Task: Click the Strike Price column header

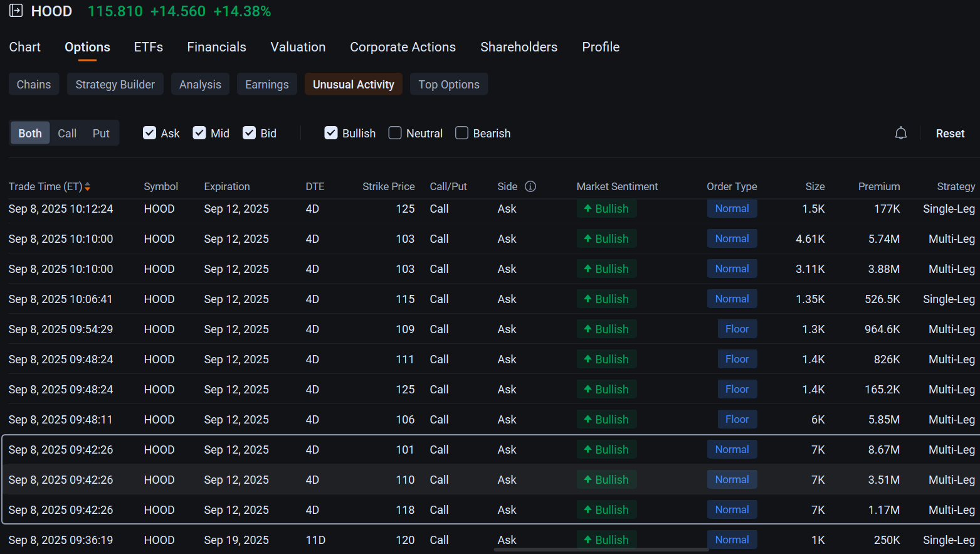Action: [389, 186]
